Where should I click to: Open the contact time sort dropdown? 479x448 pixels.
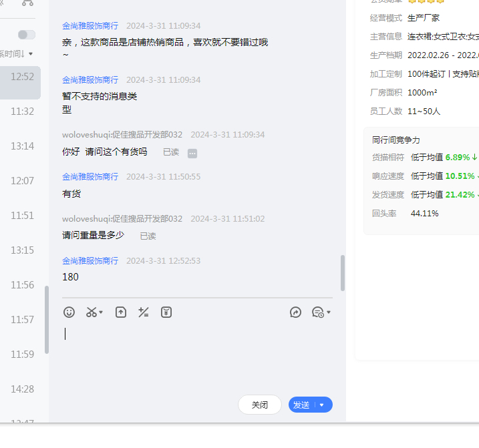pos(17,53)
